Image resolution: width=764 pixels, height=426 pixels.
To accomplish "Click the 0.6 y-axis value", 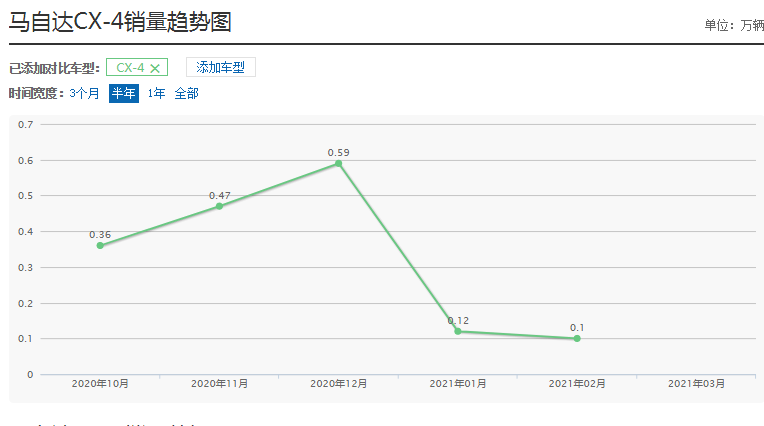I will (25, 160).
